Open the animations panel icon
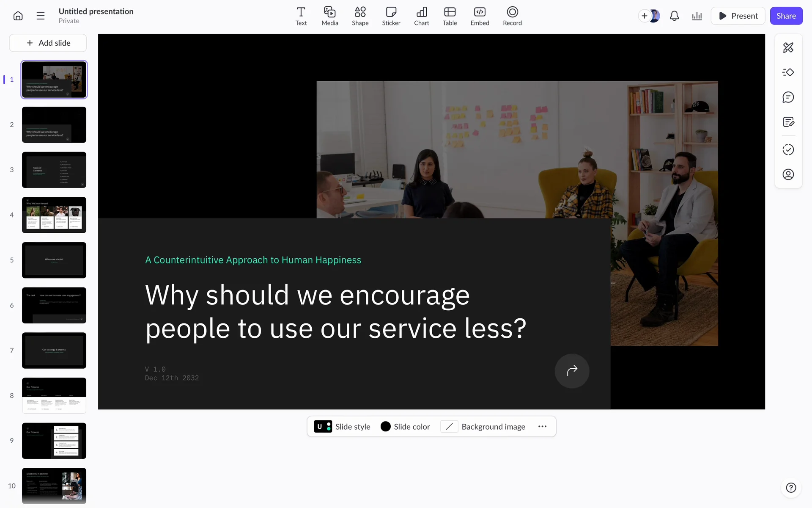Viewport: 812px width, 508px height. coord(788,72)
